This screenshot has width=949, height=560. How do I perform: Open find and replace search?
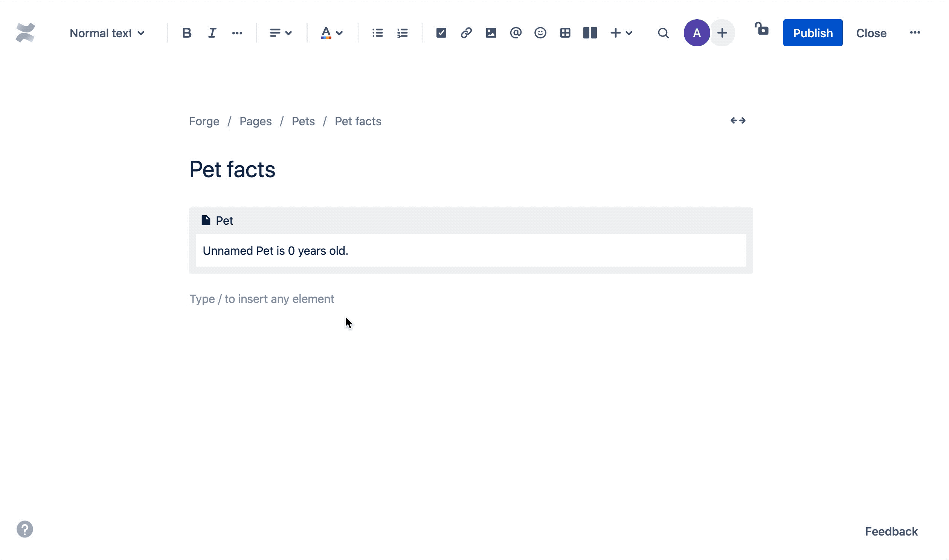[x=663, y=33]
